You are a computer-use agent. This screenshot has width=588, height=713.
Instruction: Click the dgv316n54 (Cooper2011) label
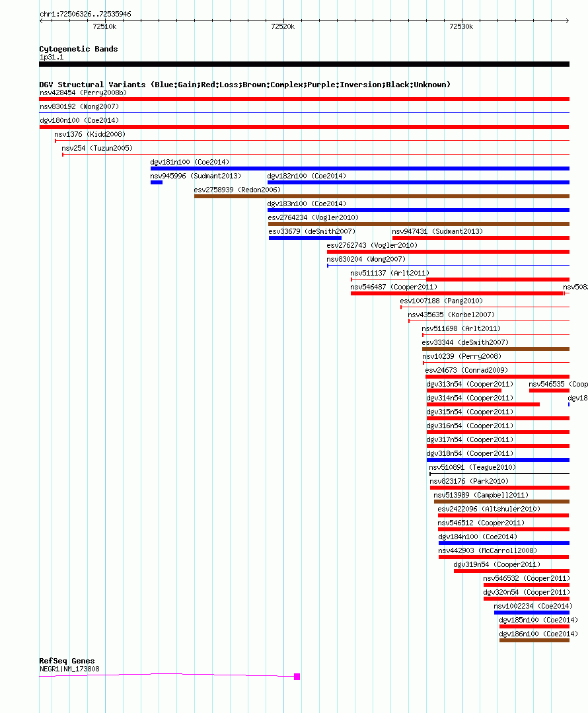(470, 426)
